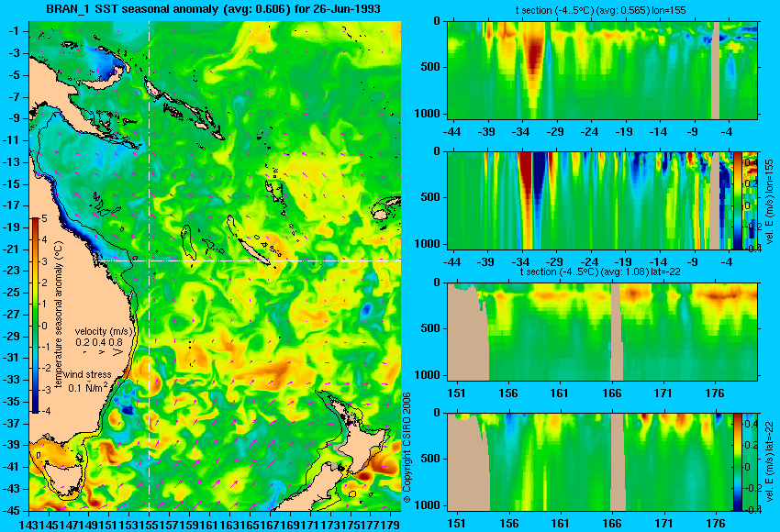Click New Caledonia island on the map
The height and width of the screenshot is (532, 780).
(x=253, y=251)
